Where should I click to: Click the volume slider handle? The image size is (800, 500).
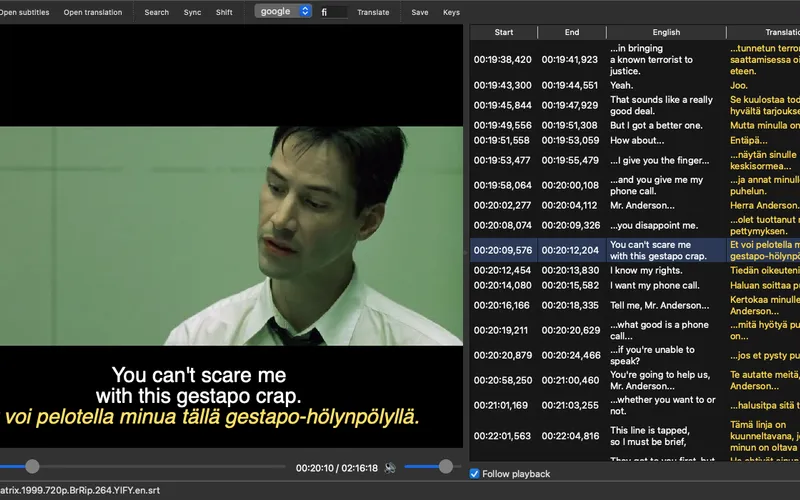tap(445, 466)
